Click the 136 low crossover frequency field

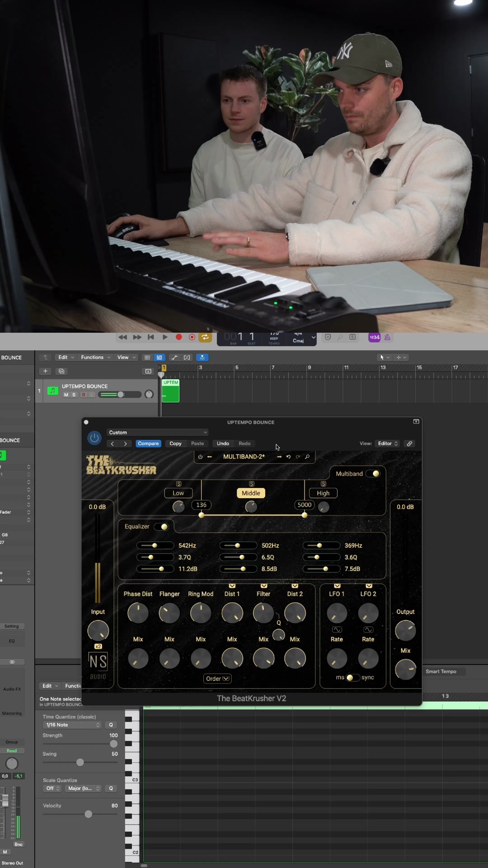point(202,505)
